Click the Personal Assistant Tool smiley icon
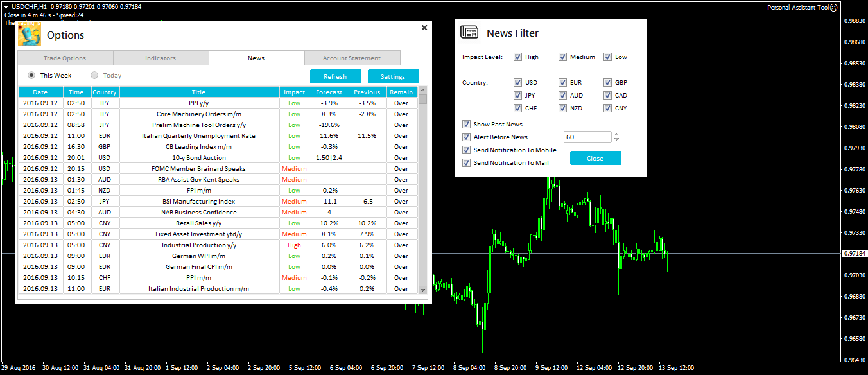Image resolution: width=868 pixels, height=375 pixels. click(x=833, y=8)
